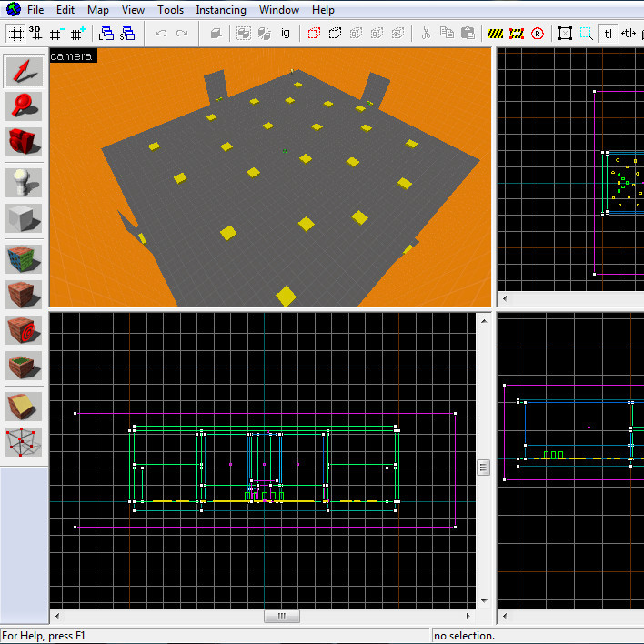Screen dimensions: 644x644
Task: Click the front view's scroll up arrow
Action: 484,321
